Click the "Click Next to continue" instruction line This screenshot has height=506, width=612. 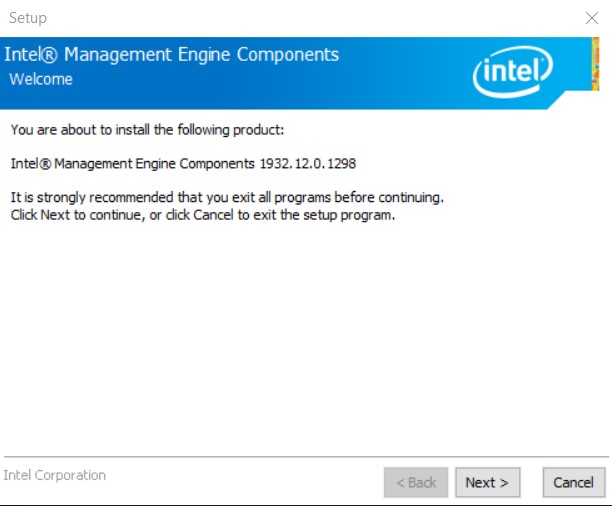click(x=203, y=215)
